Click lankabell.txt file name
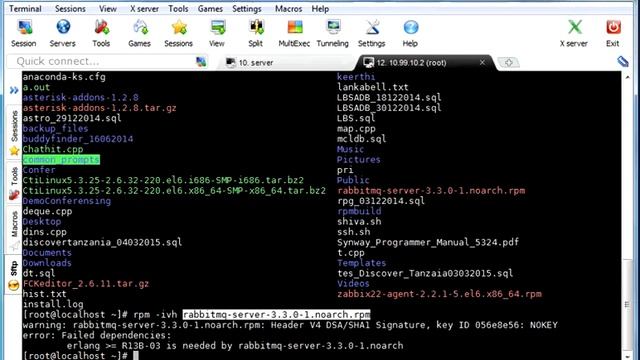The width and height of the screenshot is (640, 360). [x=373, y=87]
